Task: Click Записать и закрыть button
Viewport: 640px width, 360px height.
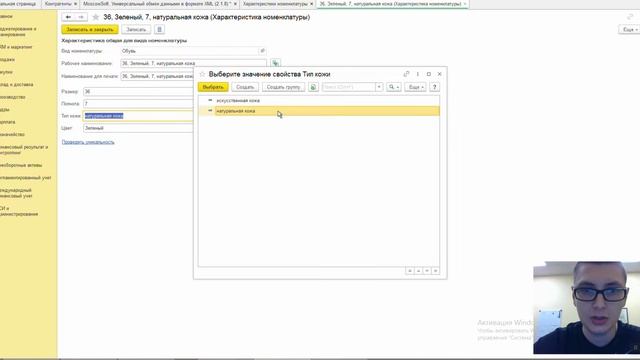Action: pos(90,29)
